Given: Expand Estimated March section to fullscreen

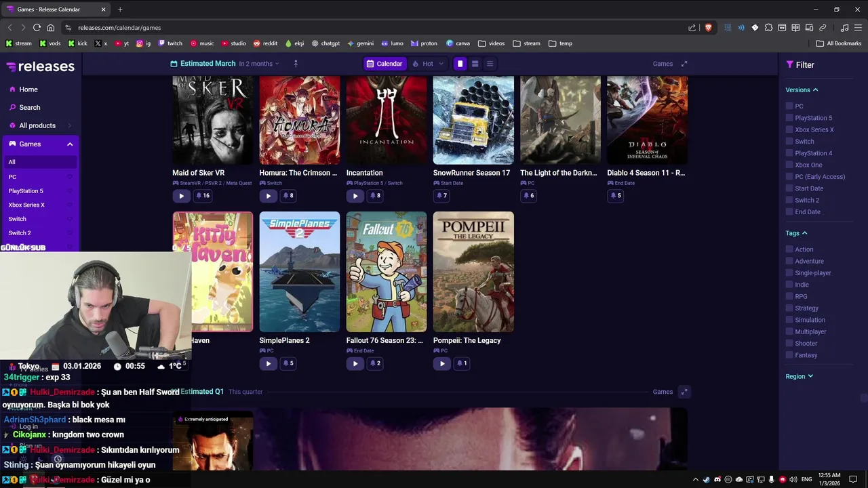Looking at the screenshot, I should tap(684, 64).
